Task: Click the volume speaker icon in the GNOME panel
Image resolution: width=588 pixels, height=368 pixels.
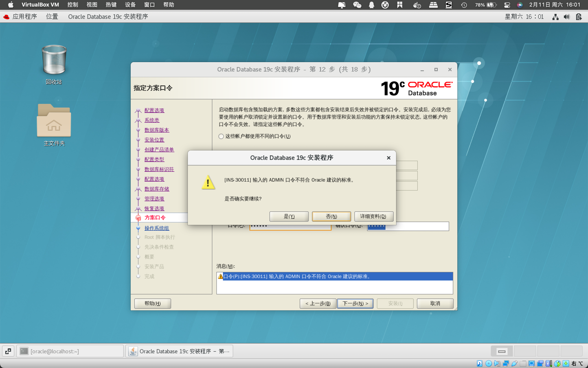Action: point(567,17)
